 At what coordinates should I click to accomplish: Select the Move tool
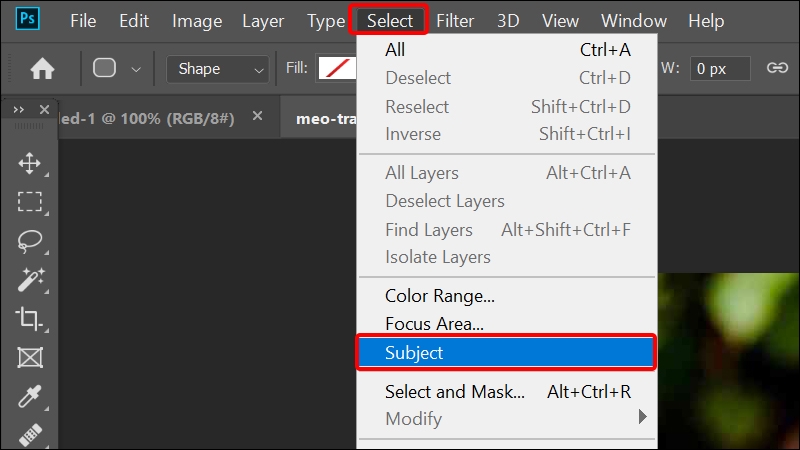30,163
